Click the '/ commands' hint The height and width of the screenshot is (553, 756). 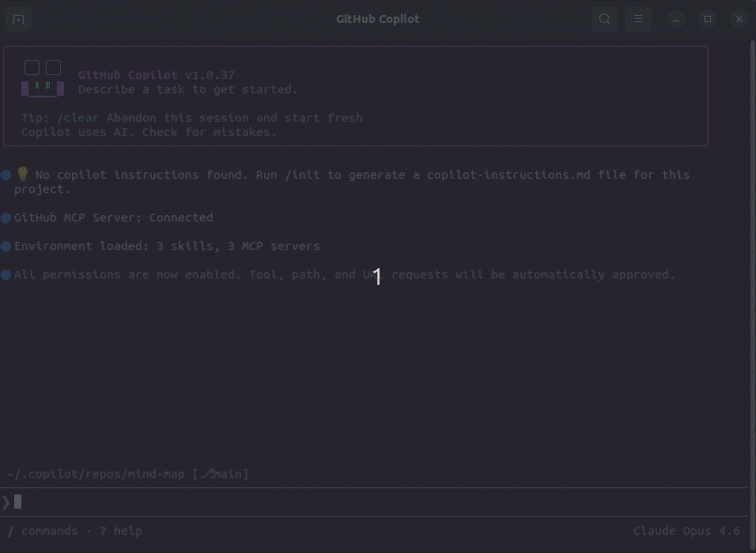43,531
